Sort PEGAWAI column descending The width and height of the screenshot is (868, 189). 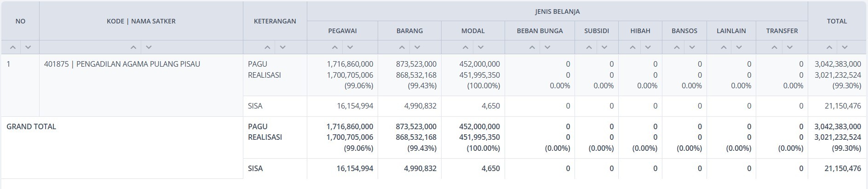pyautogui.click(x=350, y=47)
